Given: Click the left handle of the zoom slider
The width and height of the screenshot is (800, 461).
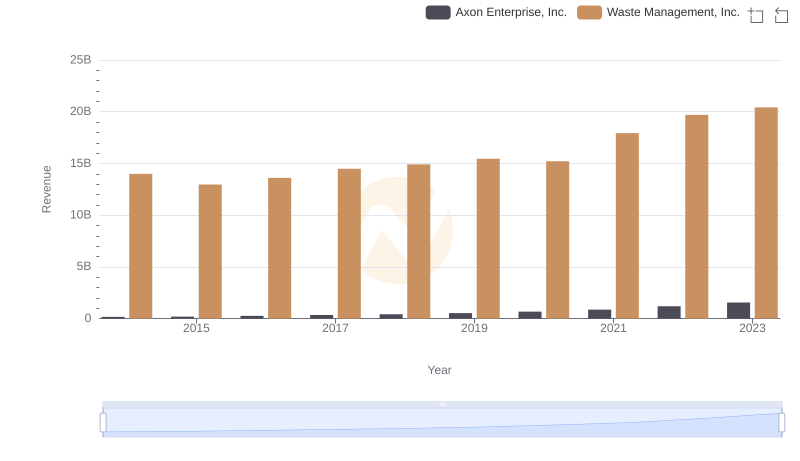Looking at the screenshot, I should pyautogui.click(x=103, y=423).
